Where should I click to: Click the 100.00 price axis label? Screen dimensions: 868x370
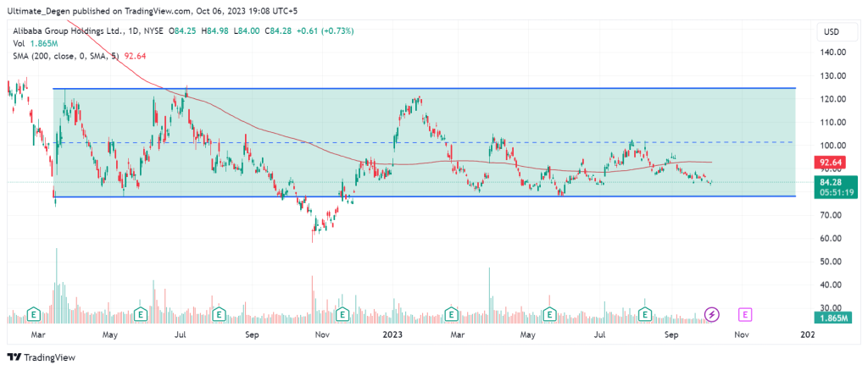pos(832,146)
